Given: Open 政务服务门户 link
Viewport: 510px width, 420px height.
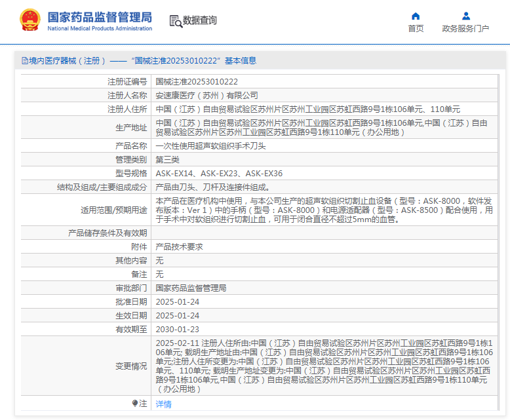Looking at the screenshot, I should [x=465, y=29].
